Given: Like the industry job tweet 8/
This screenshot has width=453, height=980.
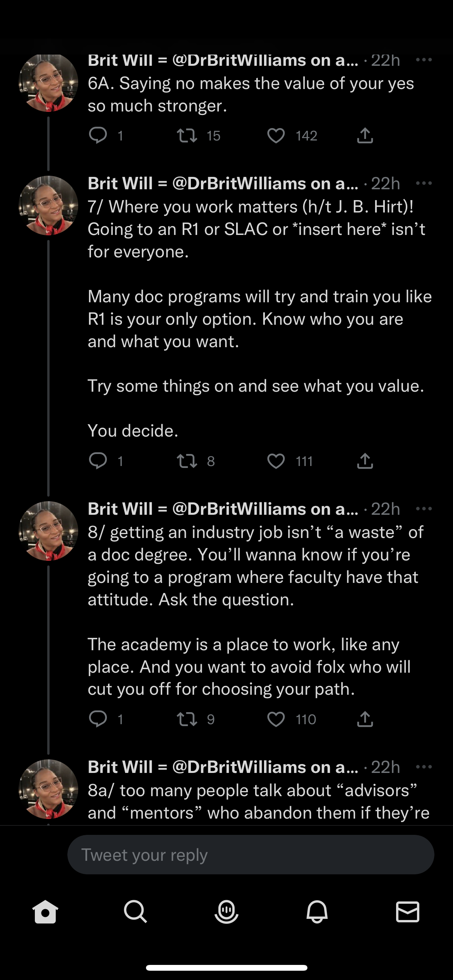Looking at the screenshot, I should (x=276, y=719).
